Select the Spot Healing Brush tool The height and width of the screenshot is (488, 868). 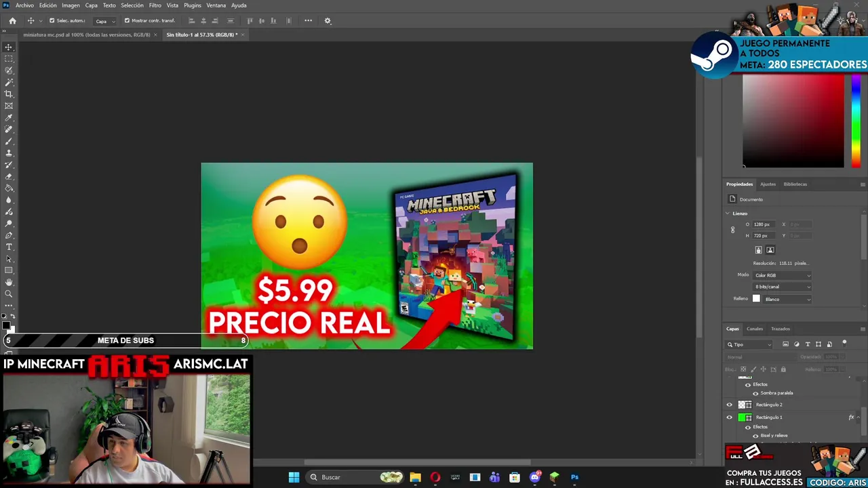pos(9,129)
